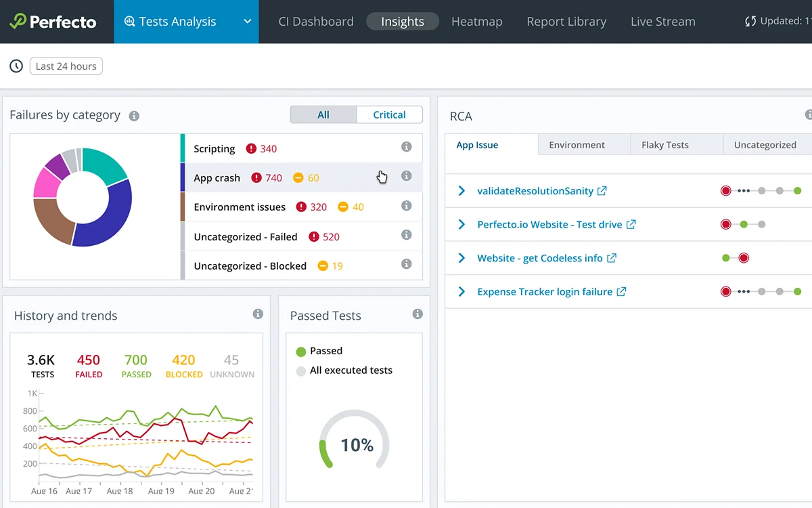Expand the validateResolutionSanity row
The height and width of the screenshot is (508, 812).
461,191
